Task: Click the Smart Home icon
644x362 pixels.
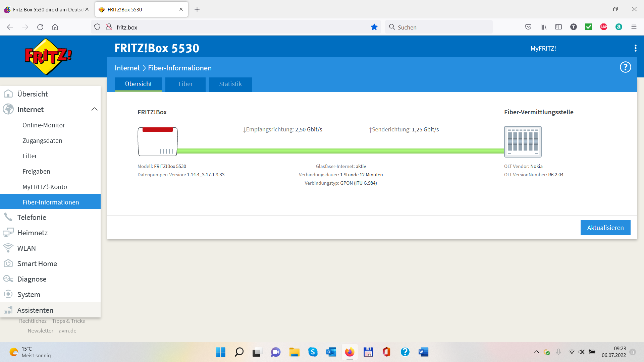Action: (x=8, y=263)
